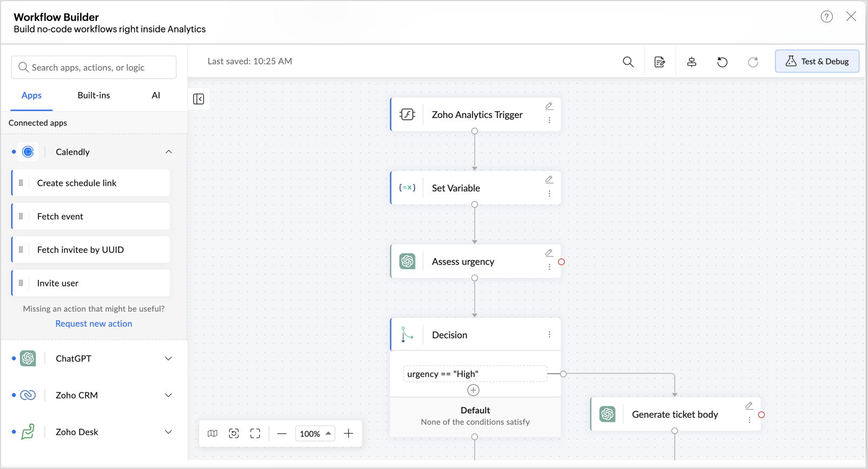Select the Set Variable node
This screenshot has height=469, width=868.
pyautogui.click(x=475, y=188)
